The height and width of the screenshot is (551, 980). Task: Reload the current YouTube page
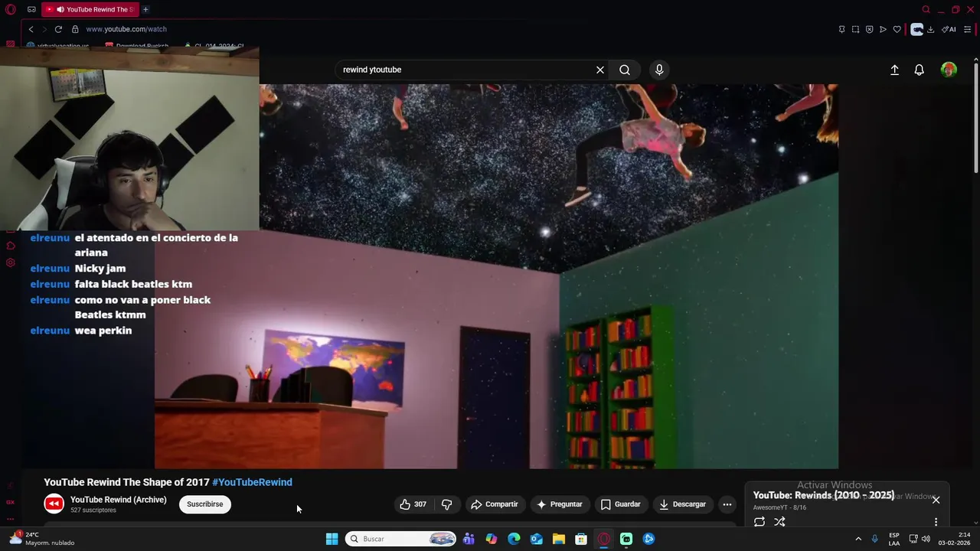point(58,29)
